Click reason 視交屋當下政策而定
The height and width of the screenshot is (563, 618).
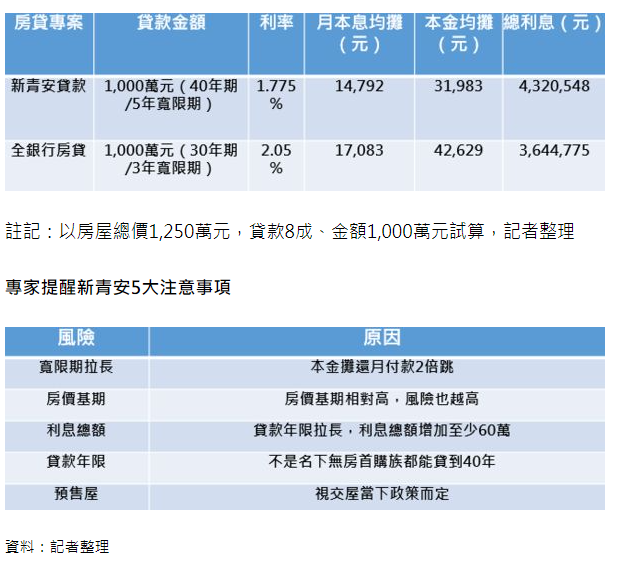382,494
